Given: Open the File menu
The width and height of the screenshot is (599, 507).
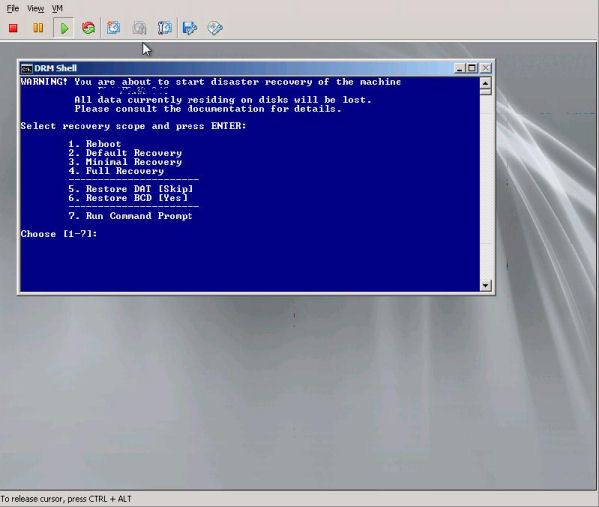Looking at the screenshot, I should 13,8.
